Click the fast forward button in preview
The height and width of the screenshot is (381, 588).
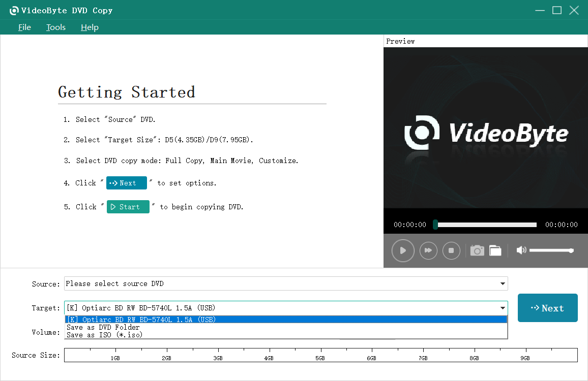tap(428, 250)
